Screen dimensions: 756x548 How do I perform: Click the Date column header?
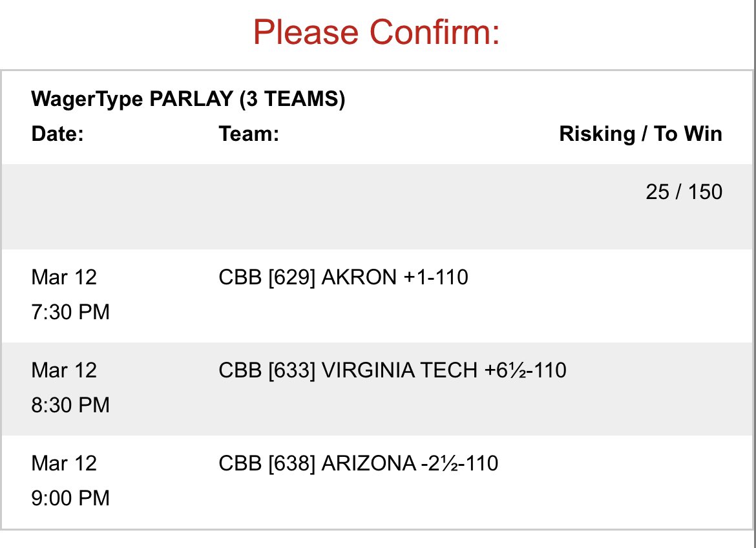point(58,134)
